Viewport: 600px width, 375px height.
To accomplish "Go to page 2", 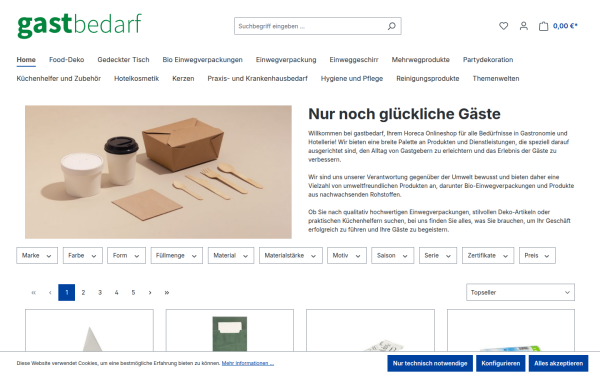I will (x=83, y=292).
